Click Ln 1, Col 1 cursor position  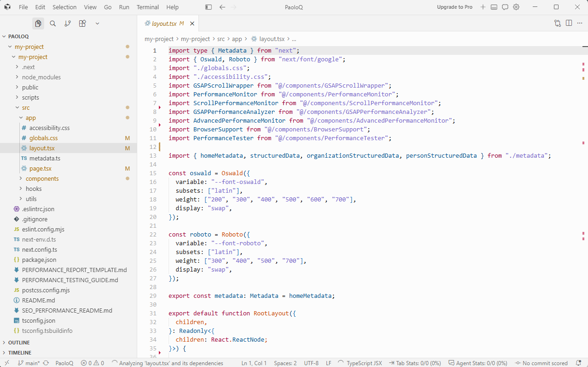[253, 363]
